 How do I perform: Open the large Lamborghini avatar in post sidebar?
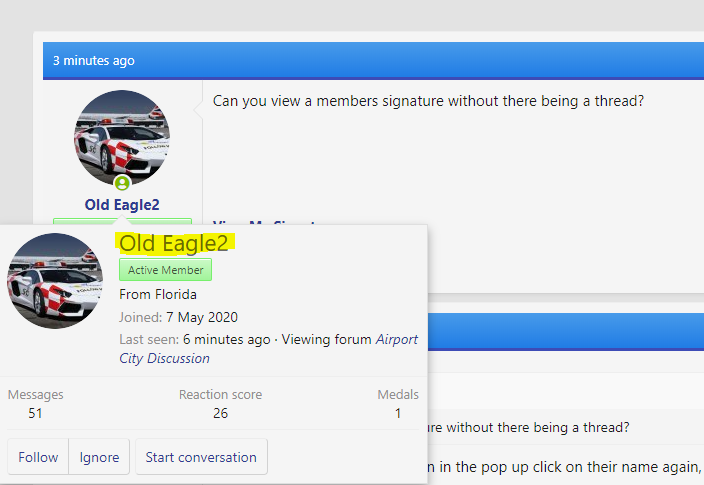coord(122,137)
